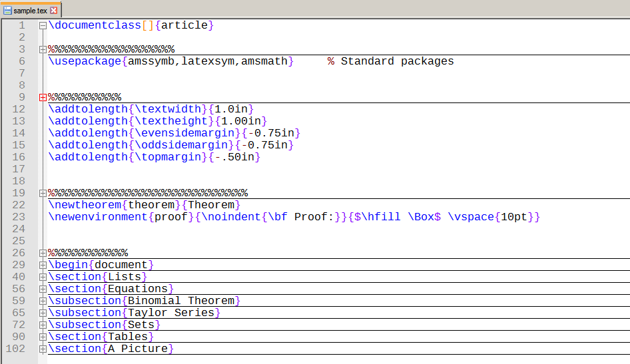Click \textwidth on line 12

[168, 109]
